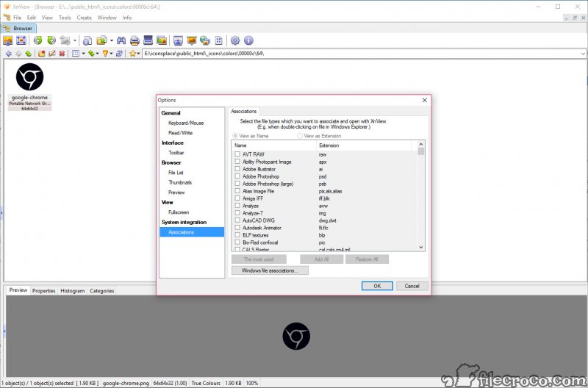Open the favorites star dropdown arrow
This screenshot has height=388, width=588.
(138, 54)
